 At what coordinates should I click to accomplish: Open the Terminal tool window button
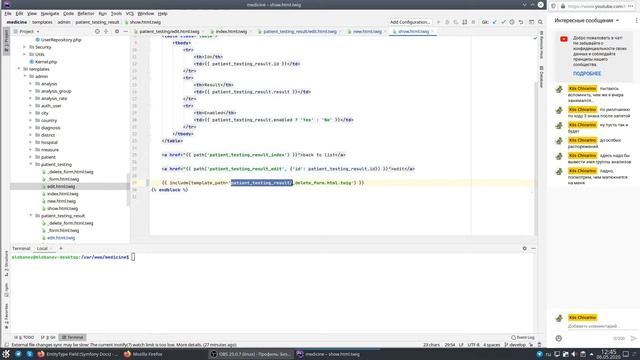point(72,338)
